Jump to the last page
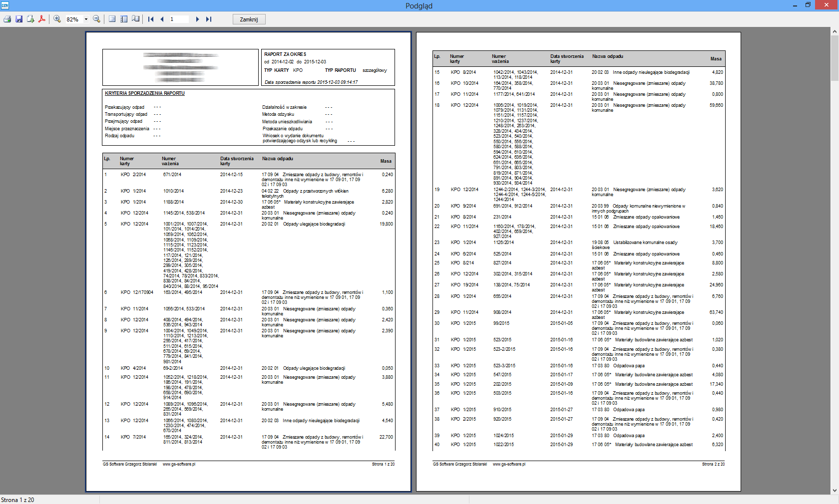This screenshot has width=839, height=504. click(x=209, y=19)
